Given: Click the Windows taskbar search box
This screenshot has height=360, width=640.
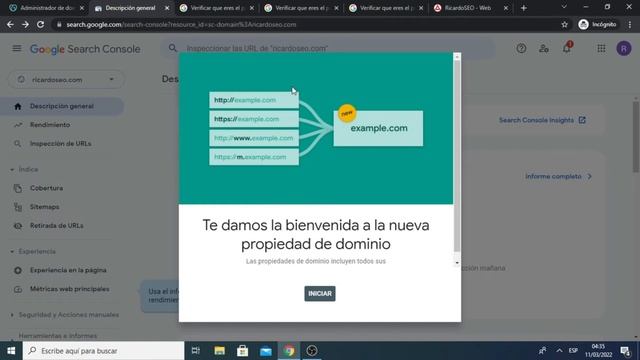Looking at the screenshot, I should tap(104, 351).
